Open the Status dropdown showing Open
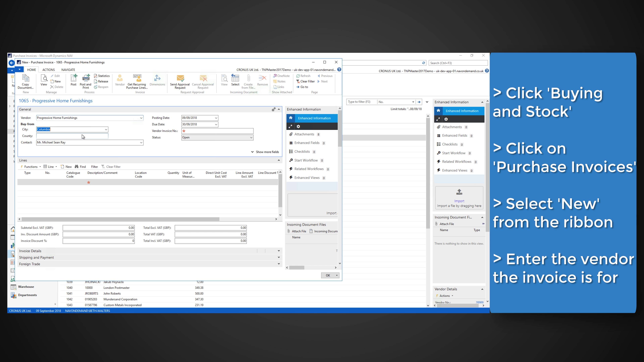Viewport: 644px width, 362px height. click(x=251, y=137)
